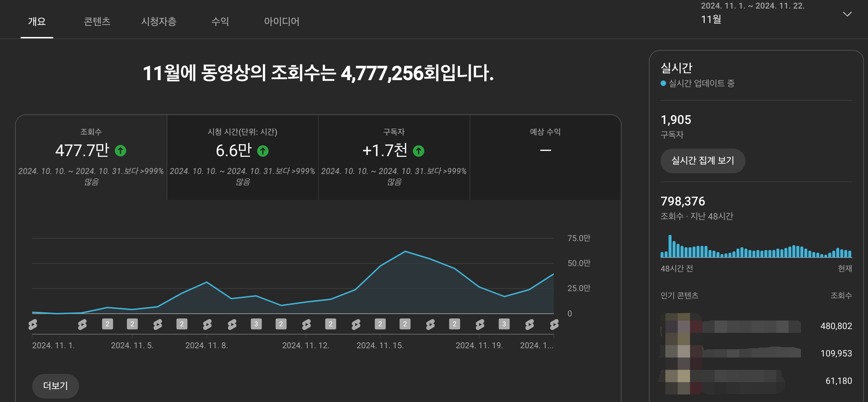Click the '3' video badge for November 20
Screen dimensions: 868x402
504,324
